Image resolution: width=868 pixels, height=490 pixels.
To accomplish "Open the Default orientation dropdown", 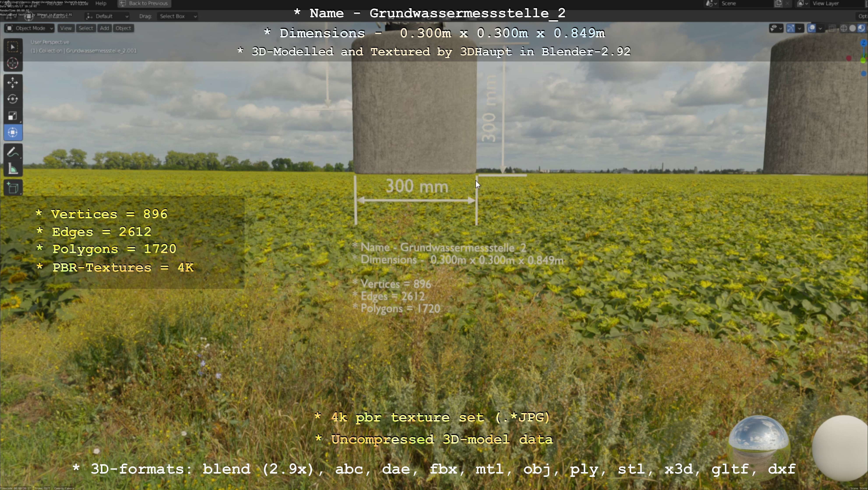I will tap(107, 16).
